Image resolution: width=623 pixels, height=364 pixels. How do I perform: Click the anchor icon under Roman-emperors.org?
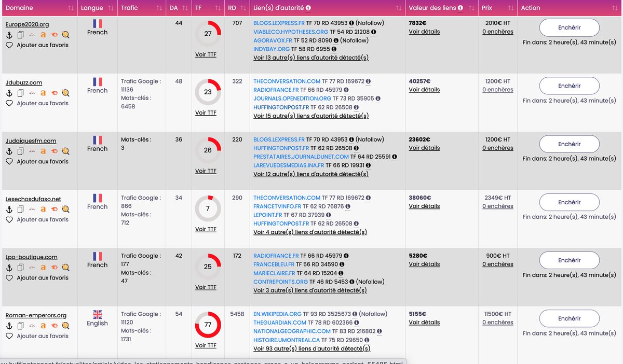click(9, 326)
